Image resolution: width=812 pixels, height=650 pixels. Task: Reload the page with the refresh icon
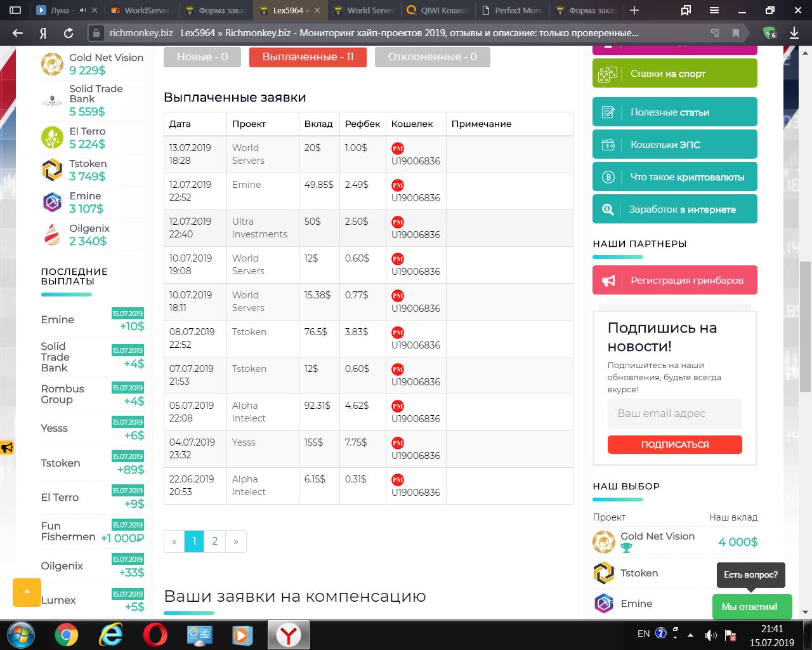tap(69, 33)
